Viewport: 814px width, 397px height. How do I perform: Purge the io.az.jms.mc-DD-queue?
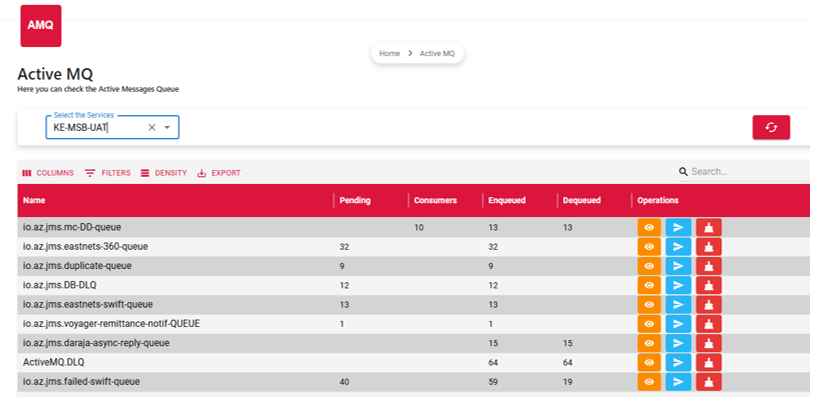coord(709,227)
